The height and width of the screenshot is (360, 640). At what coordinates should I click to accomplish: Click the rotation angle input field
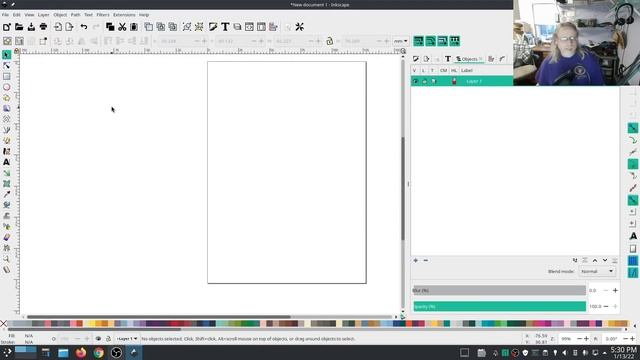click(x=612, y=339)
